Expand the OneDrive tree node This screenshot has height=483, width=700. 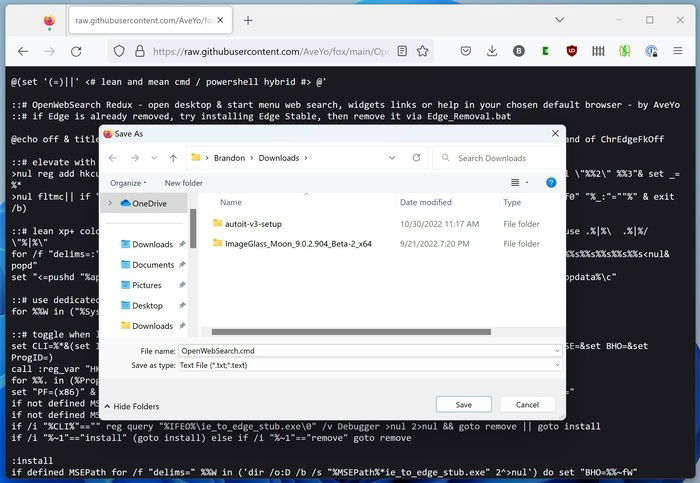pyautogui.click(x=110, y=203)
